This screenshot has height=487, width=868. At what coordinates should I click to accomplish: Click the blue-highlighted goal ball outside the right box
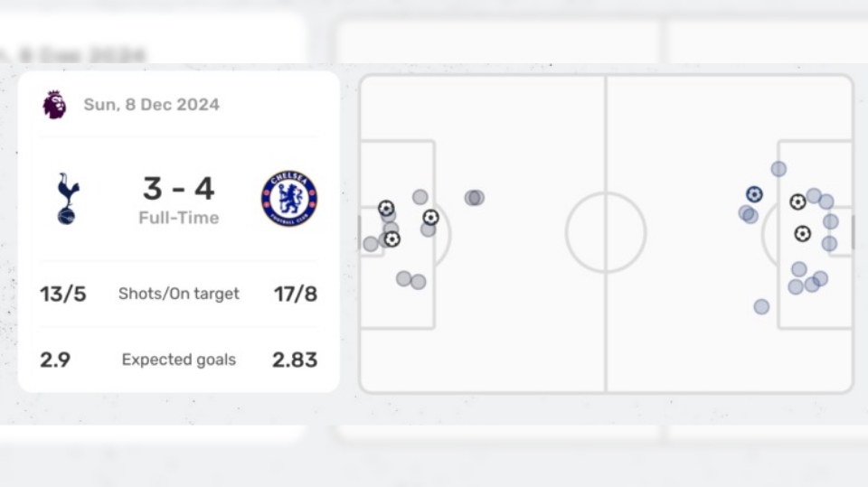(754, 194)
